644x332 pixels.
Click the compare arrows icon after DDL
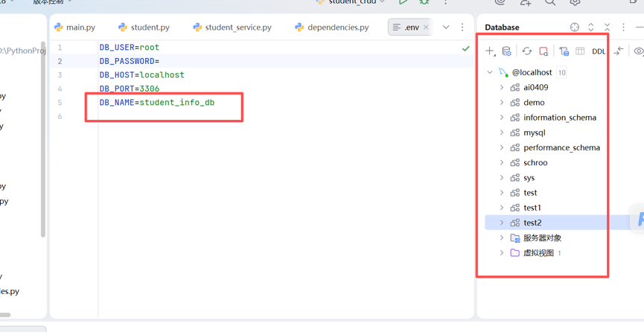pyautogui.click(x=619, y=51)
